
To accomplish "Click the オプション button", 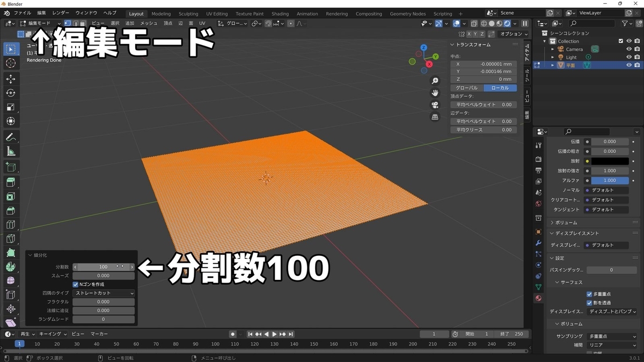I will click(x=511, y=33).
